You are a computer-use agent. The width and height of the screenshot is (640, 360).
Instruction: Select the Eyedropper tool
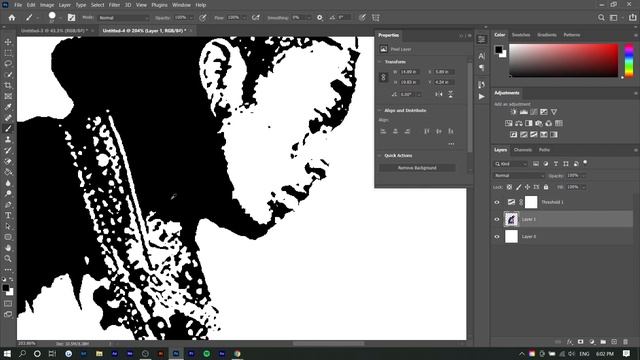click(x=8, y=107)
